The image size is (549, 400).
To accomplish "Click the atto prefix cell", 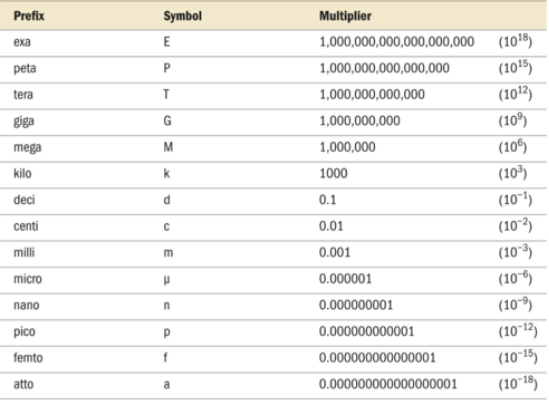I will click(23, 384).
